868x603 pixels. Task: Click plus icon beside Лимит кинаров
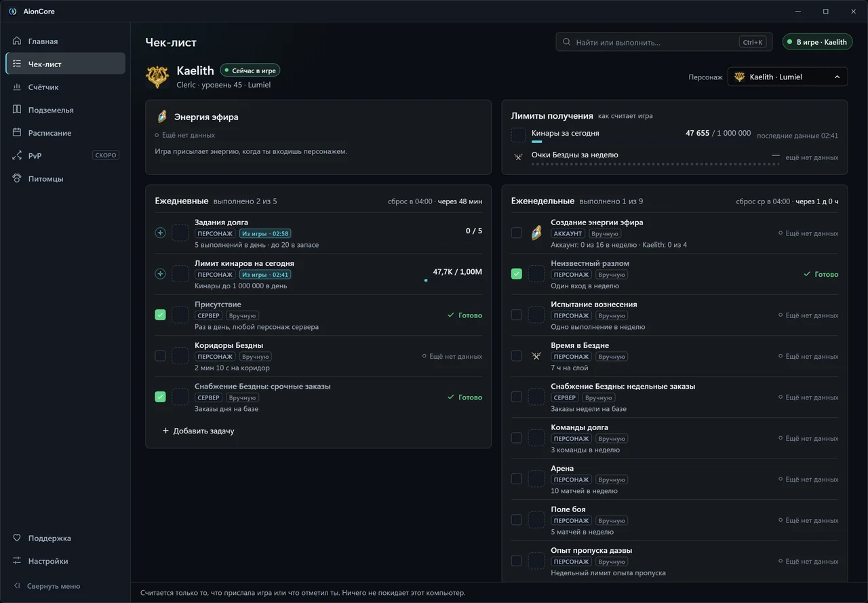(160, 274)
